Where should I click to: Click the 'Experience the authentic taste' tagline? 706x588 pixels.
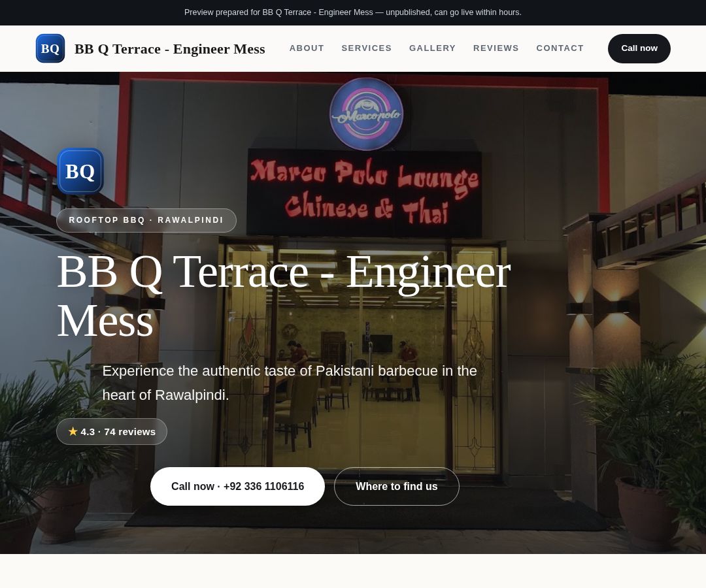[x=290, y=383]
